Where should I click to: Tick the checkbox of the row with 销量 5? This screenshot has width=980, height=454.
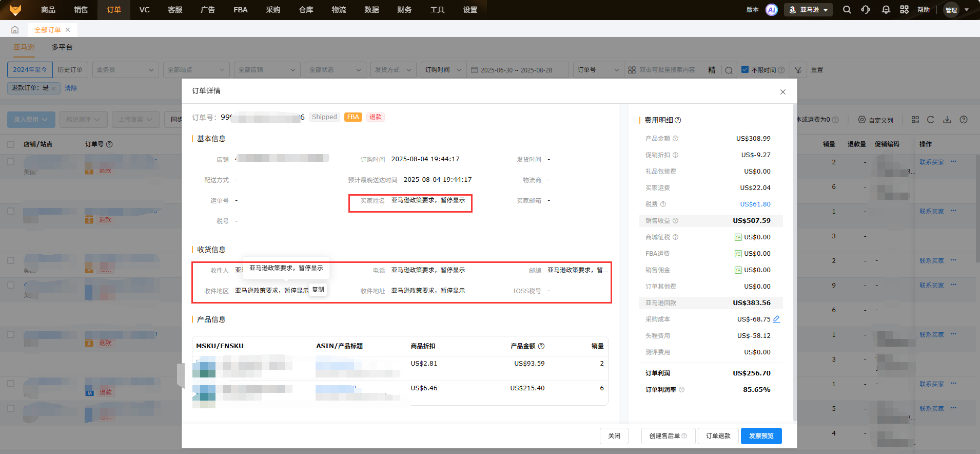pyautogui.click(x=11, y=408)
